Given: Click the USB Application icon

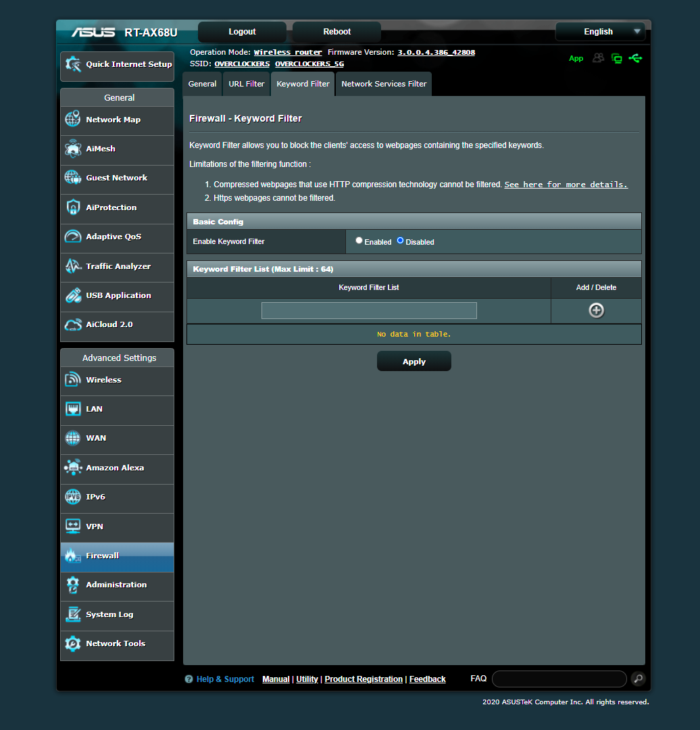Looking at the screenshot, I should tap(72, 295).
